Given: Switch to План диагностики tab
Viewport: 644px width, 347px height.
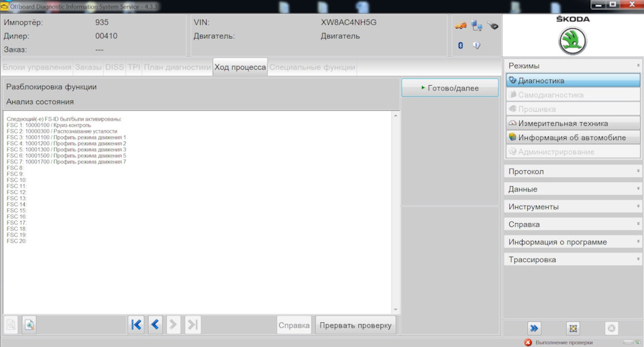Looking at the screenshot, I should 177,67.
